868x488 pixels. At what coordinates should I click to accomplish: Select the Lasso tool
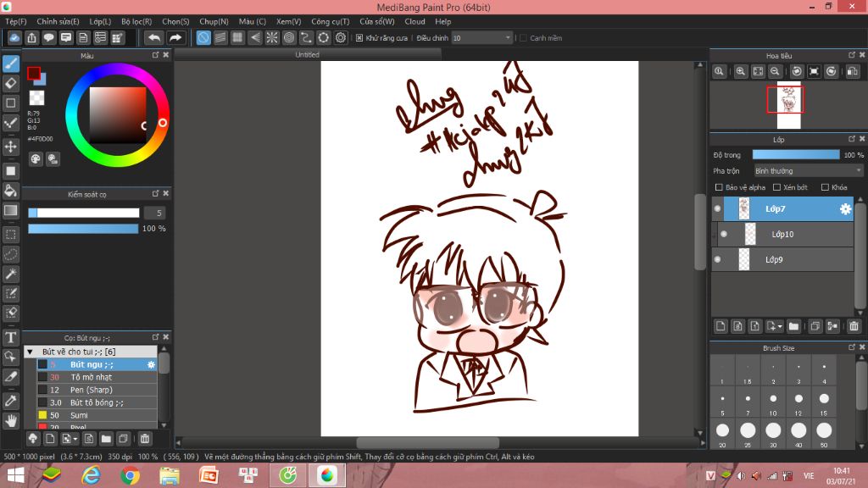pyautogui.click(x=10, y=254)
